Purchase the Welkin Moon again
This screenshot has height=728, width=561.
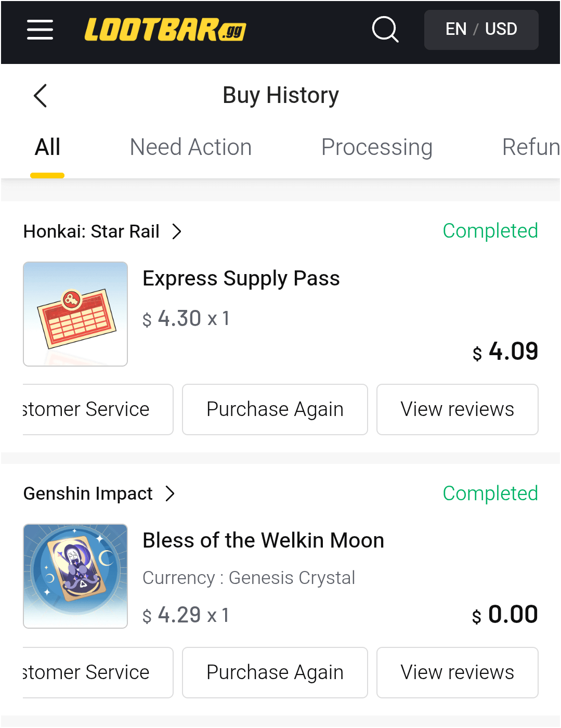pyautogui.click(x=275, y=672)
